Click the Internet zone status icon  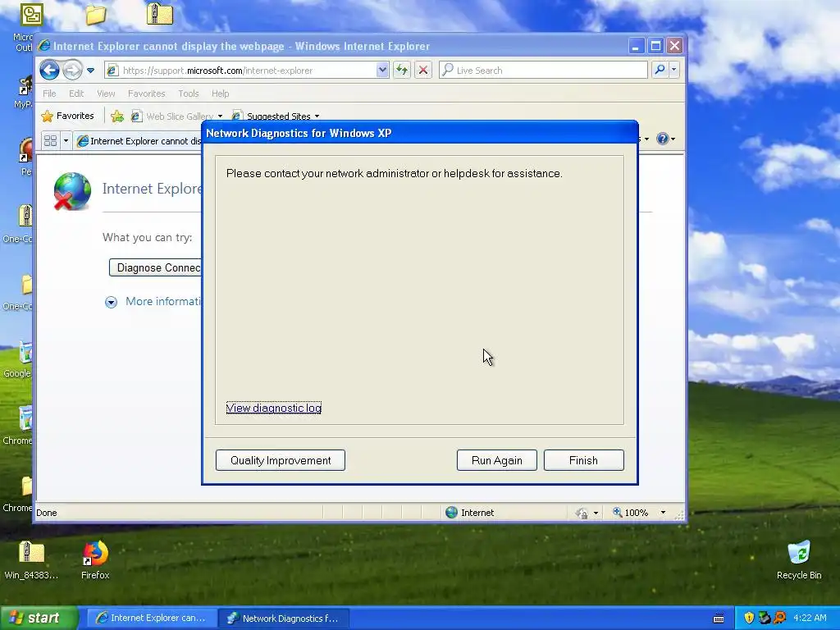(x=452, y=512)
